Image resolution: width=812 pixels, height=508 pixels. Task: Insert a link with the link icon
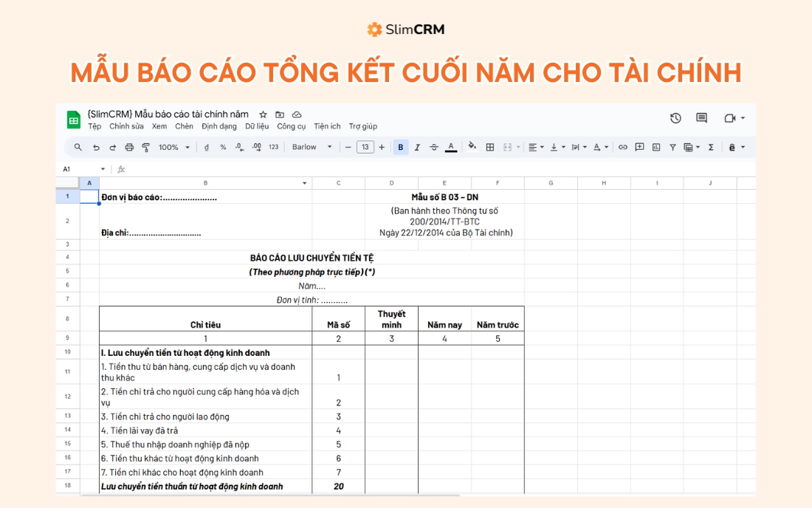(622, 147)
